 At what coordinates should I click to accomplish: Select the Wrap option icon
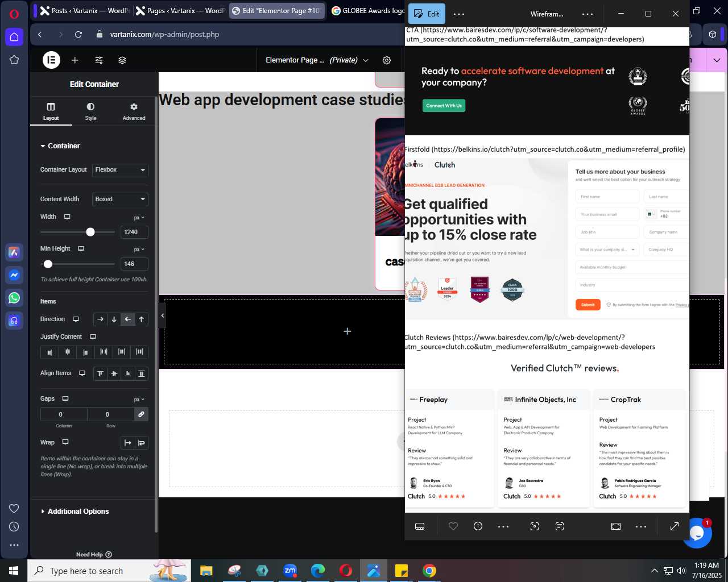tap(142, 443)
